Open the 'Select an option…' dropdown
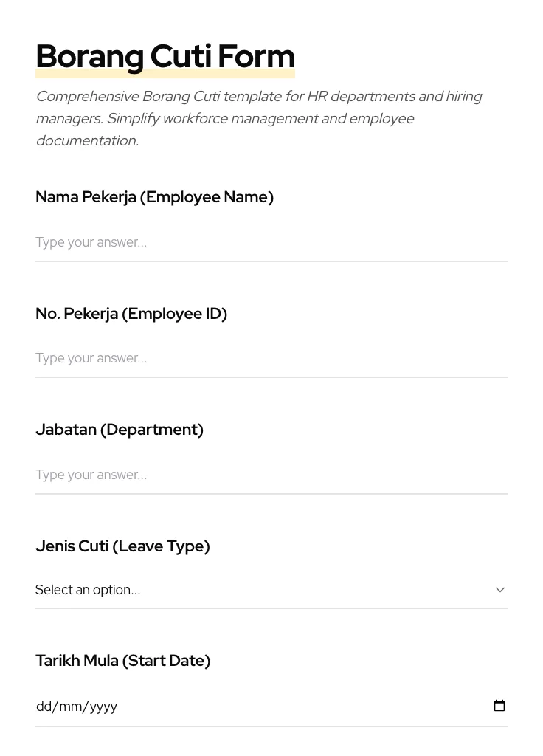This screenshot has height=756, width=543. (89, 590)
